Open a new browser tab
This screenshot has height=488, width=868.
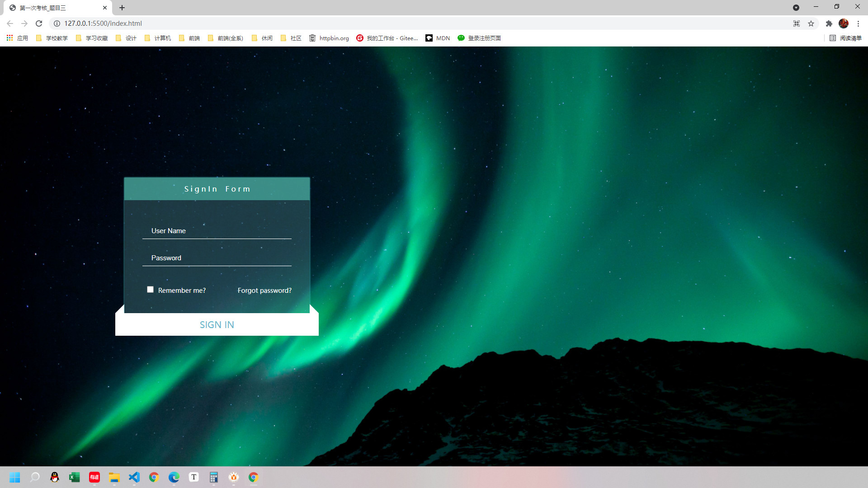[122, 8]
